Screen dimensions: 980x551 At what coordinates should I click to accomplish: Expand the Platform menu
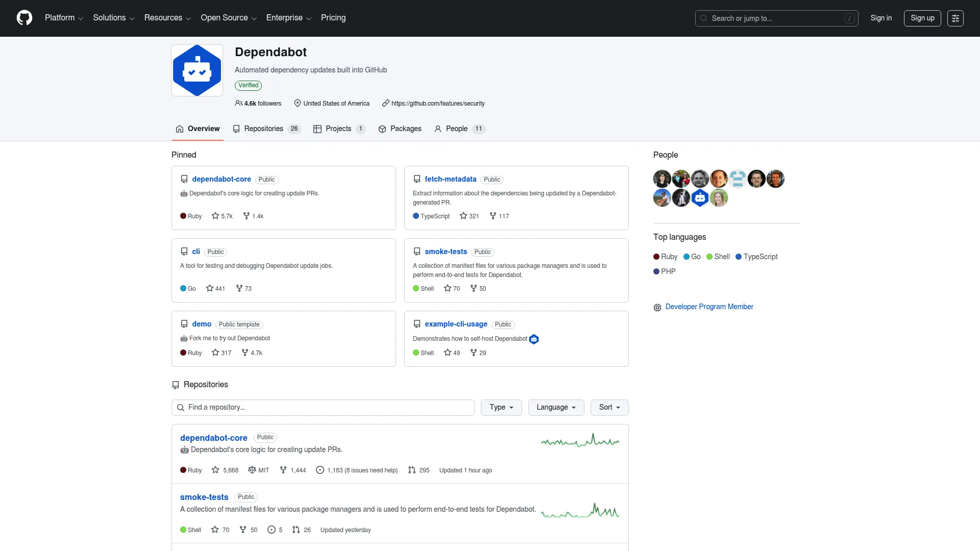pos(64,18)
